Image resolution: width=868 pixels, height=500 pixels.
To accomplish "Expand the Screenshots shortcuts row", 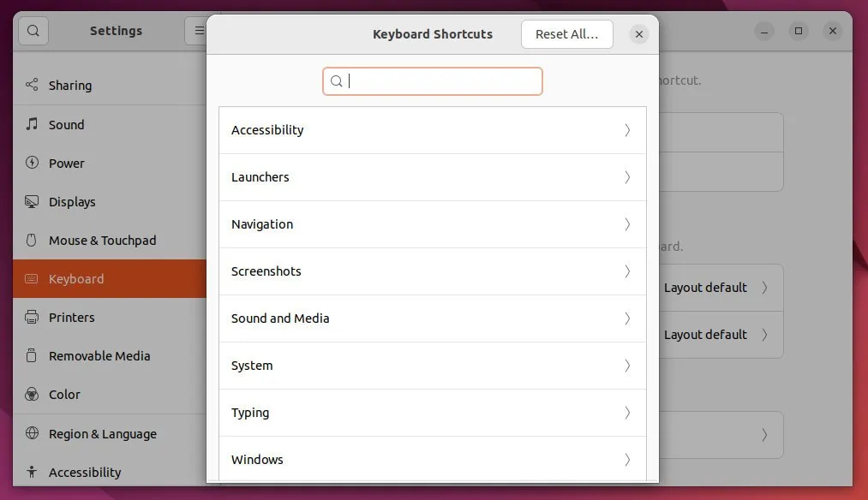I will (432, 271).
